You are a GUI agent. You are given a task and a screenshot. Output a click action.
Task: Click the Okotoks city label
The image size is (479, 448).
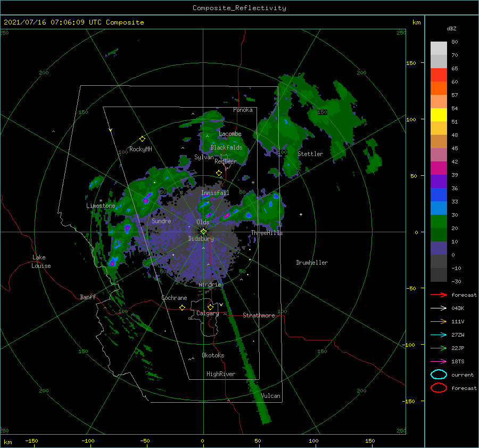pos(213,355)
